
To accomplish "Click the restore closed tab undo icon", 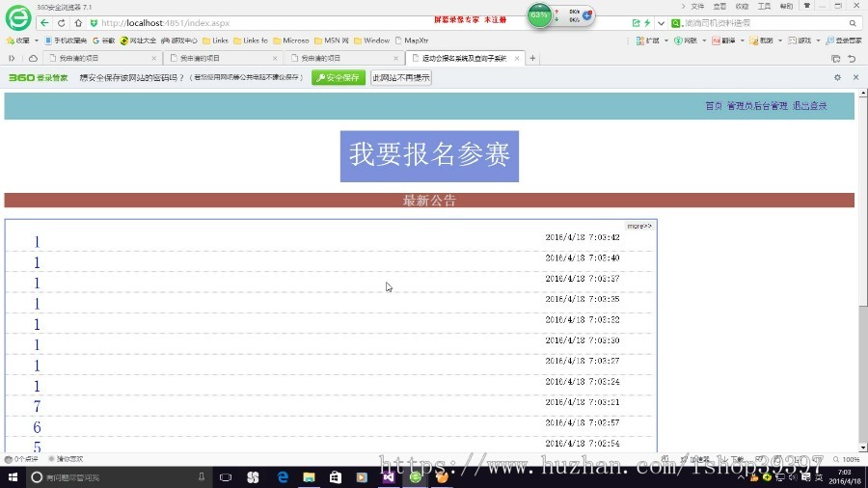I will click(852, 58).
